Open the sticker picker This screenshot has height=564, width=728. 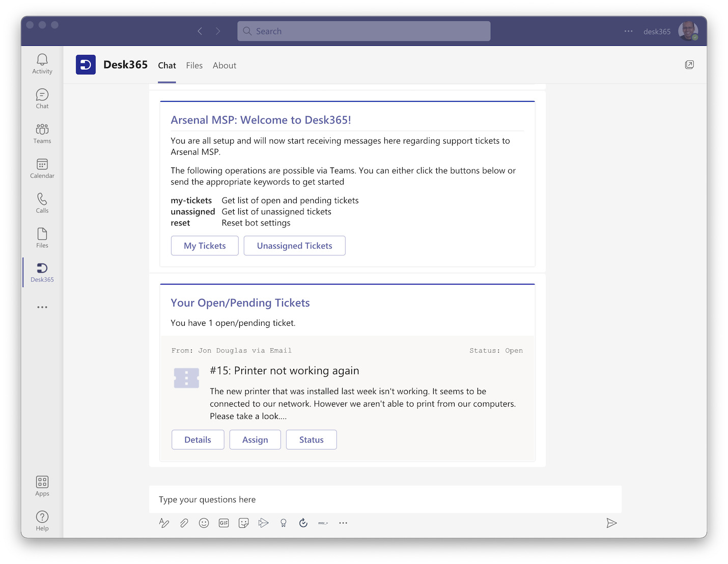tap(243, 523)
